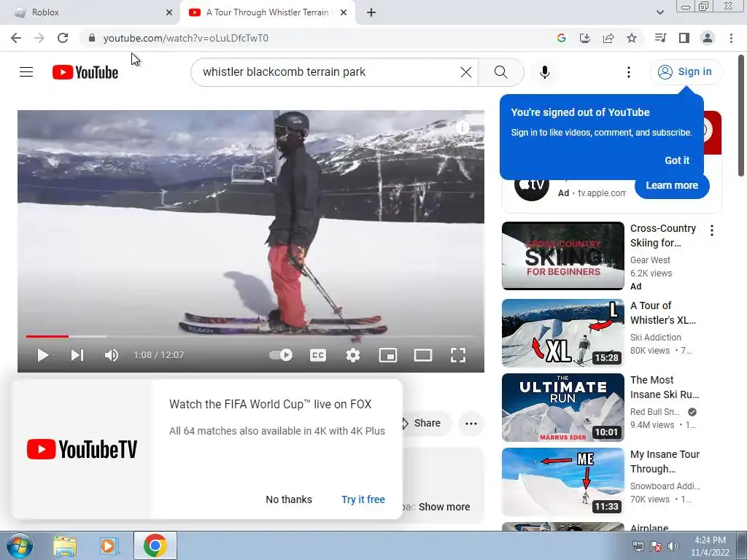Image resolution: width=747 pixels, height=560 pixels.
Task: Switch to theater mode
Action: point(423,355)
